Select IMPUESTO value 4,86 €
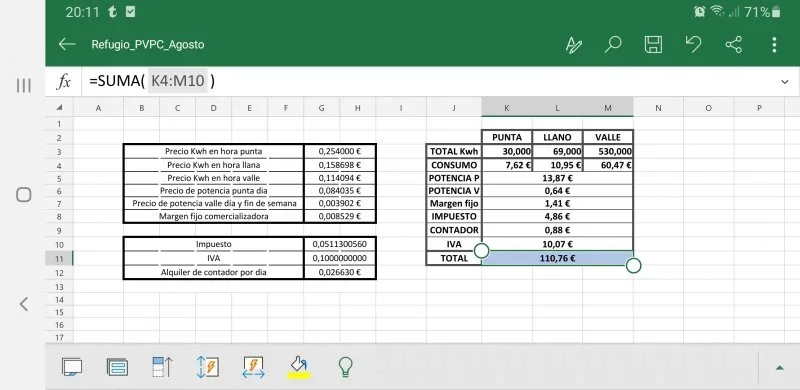Image resolution: width=800 pixels, height=390 pixels. point(557,216)
